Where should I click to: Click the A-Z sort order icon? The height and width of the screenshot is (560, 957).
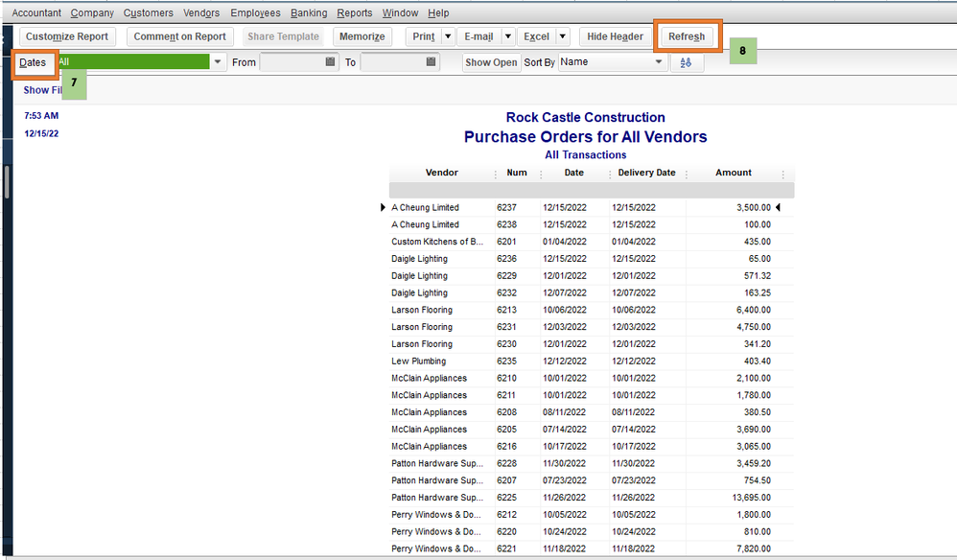point(686,62)
